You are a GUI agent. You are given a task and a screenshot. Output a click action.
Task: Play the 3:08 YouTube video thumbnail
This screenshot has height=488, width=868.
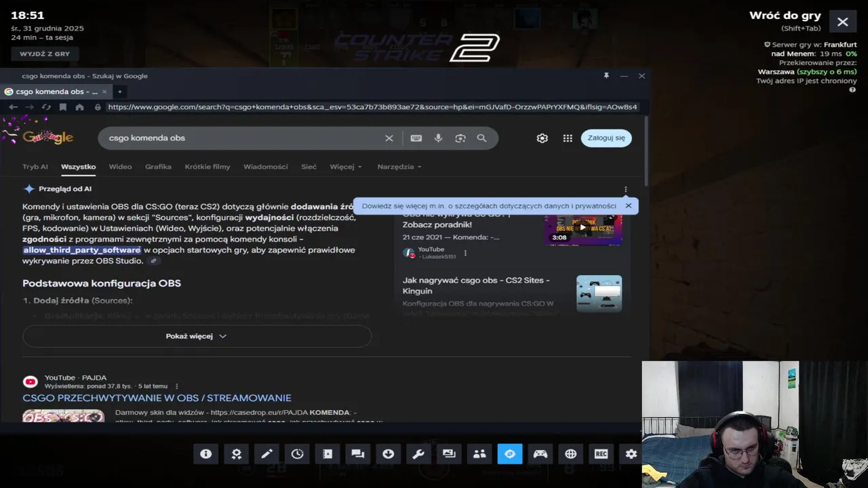point(583,228)
